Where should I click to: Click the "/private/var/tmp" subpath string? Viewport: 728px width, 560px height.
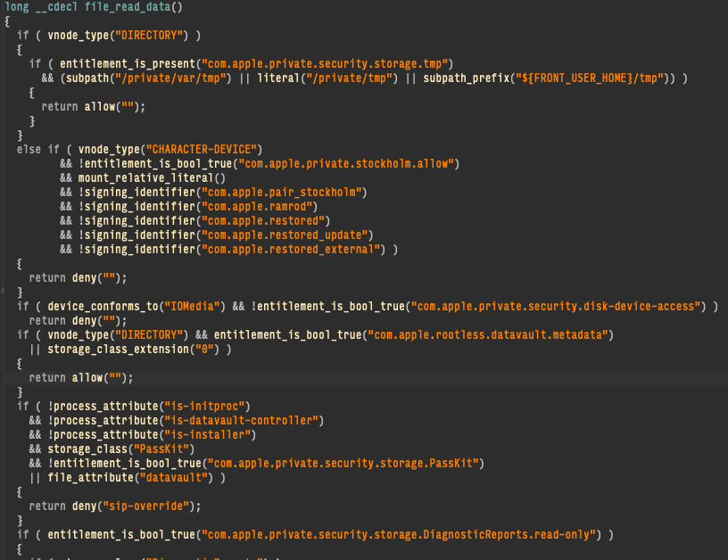170,78
